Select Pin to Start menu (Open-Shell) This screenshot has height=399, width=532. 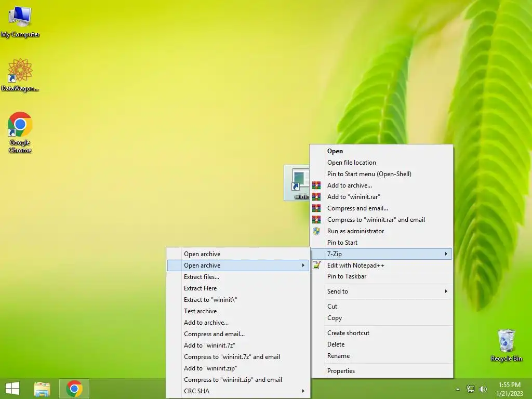382,174
